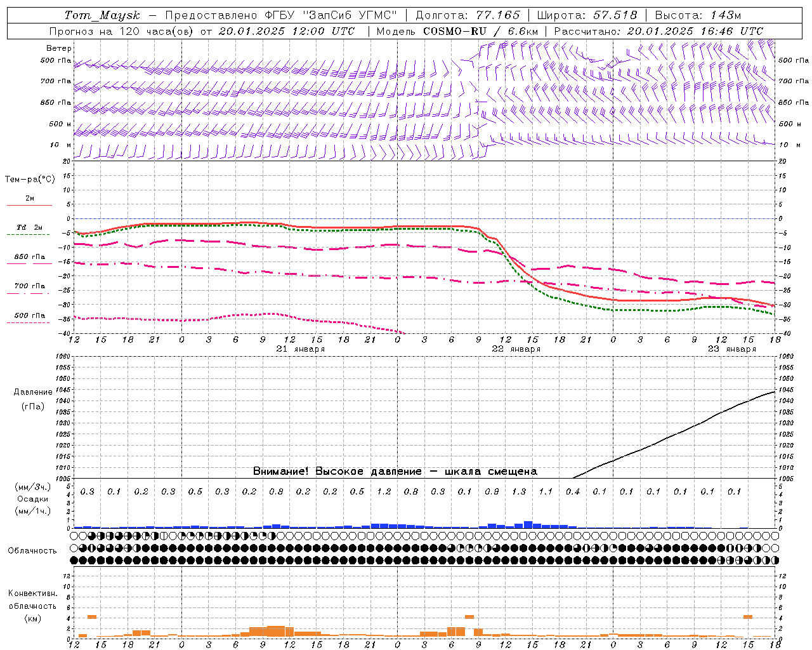Select the Давление pressure panel label
The width and height of the screenshot is (812, 650).
tap(33, 392)
